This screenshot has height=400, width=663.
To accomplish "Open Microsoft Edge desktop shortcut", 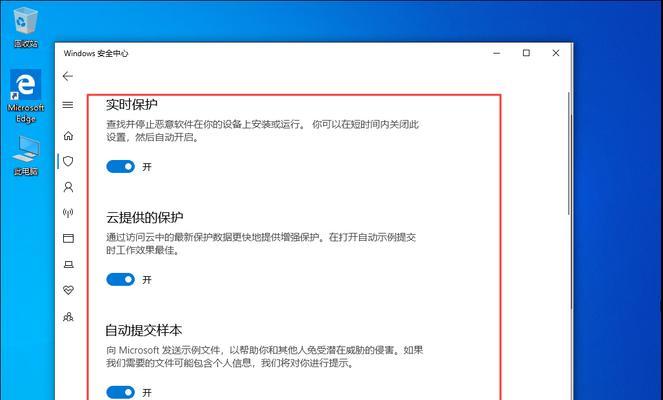I will (26, 96).
